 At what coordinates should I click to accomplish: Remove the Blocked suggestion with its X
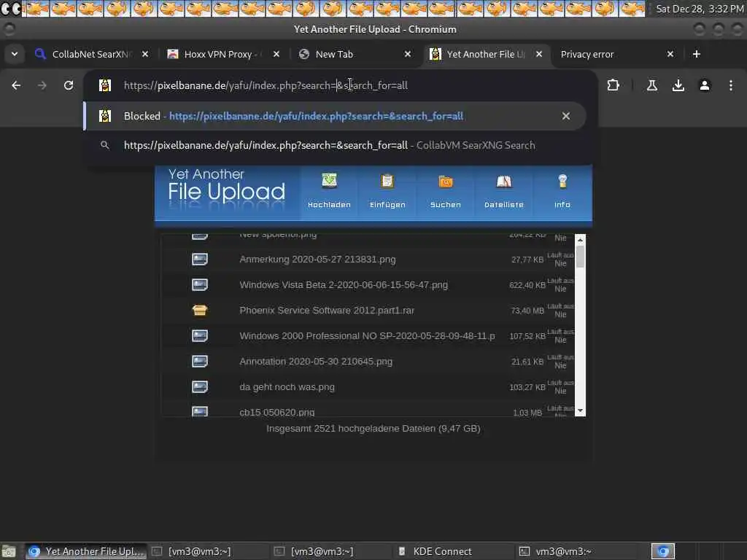coord(566,116)
